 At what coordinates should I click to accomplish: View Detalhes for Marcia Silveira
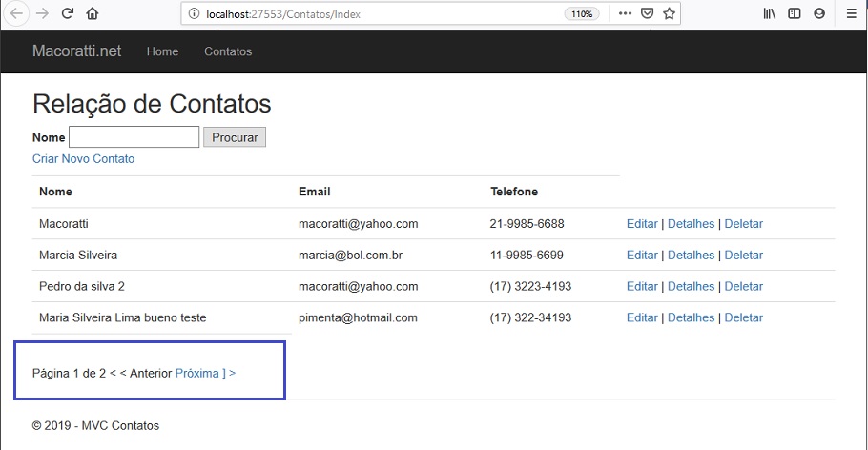tap(691, 256)
